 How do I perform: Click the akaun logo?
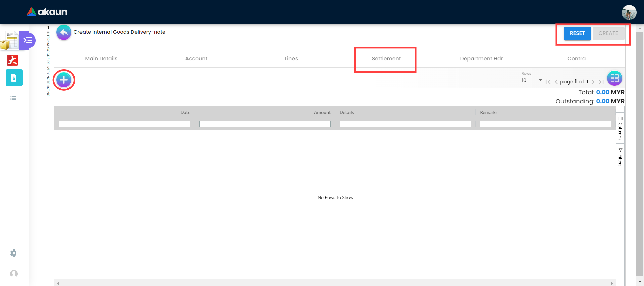click(47, 12)
